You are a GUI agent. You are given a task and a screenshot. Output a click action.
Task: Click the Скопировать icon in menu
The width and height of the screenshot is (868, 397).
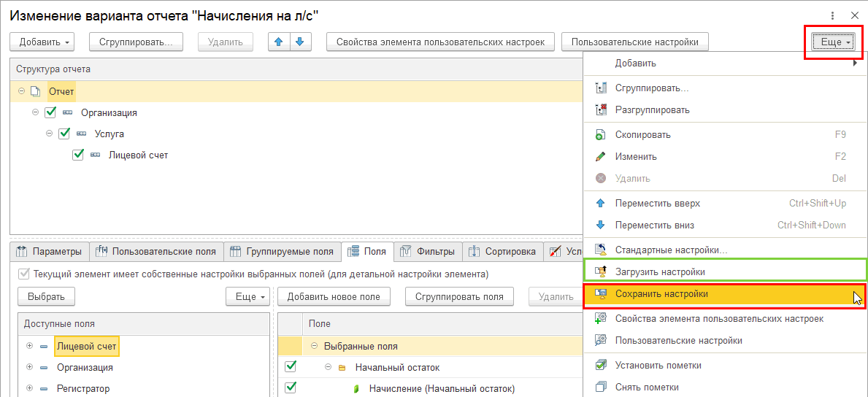(601, 135)
